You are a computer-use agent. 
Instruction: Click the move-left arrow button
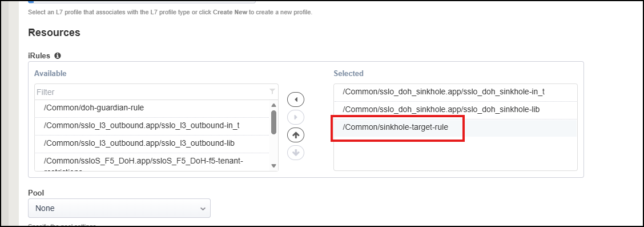point(296,99)
